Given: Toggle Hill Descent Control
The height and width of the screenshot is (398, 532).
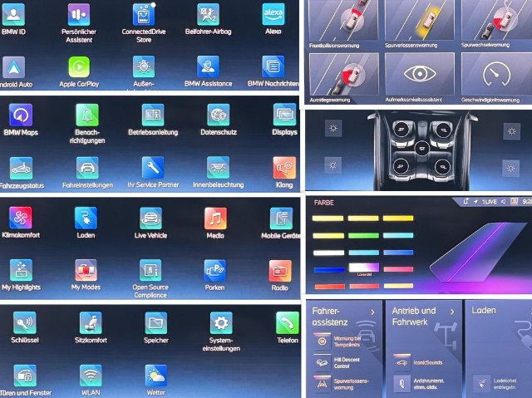Looking at the screenshot, I should coord(322,361).
